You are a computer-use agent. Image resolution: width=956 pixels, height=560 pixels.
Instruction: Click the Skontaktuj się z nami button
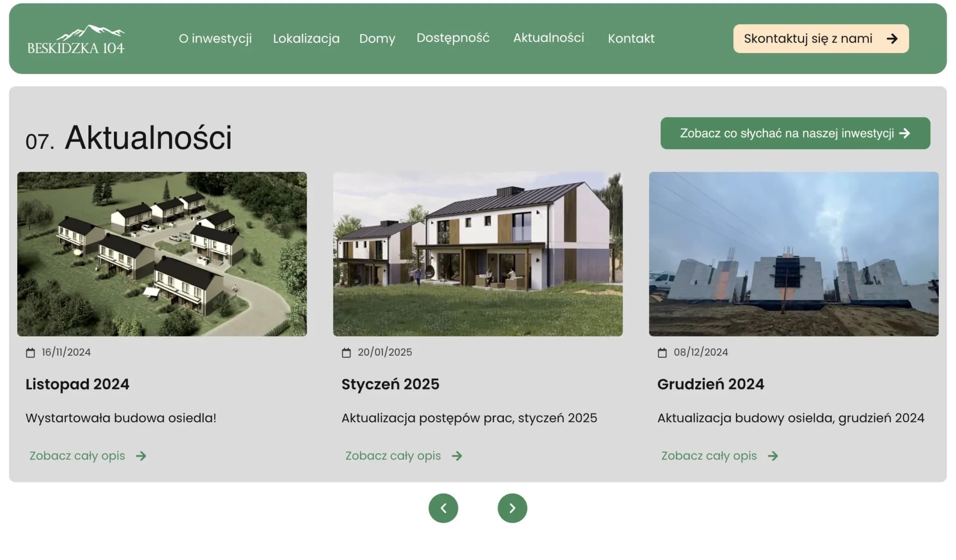tap(821, 38)
